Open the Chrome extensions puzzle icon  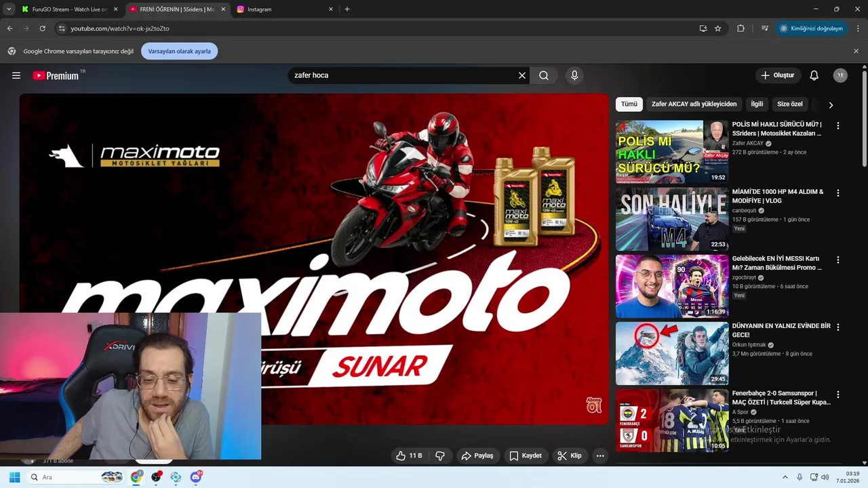click(741, 28)
